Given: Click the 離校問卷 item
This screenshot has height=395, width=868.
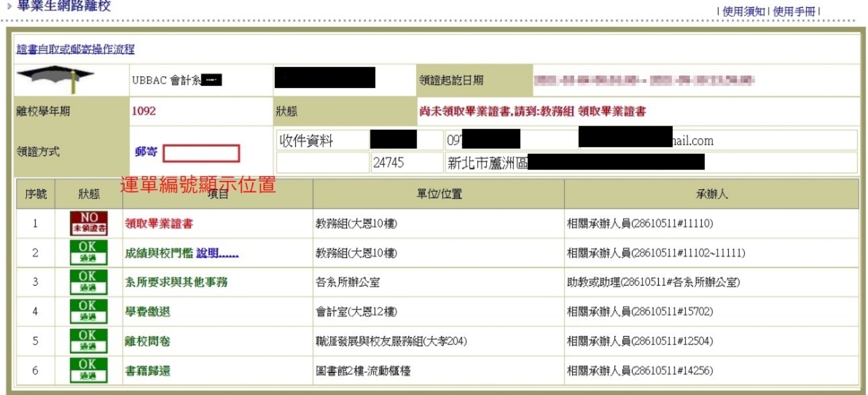Looking at the screenshot, I should pyautogui.click(x=147, y=341).
